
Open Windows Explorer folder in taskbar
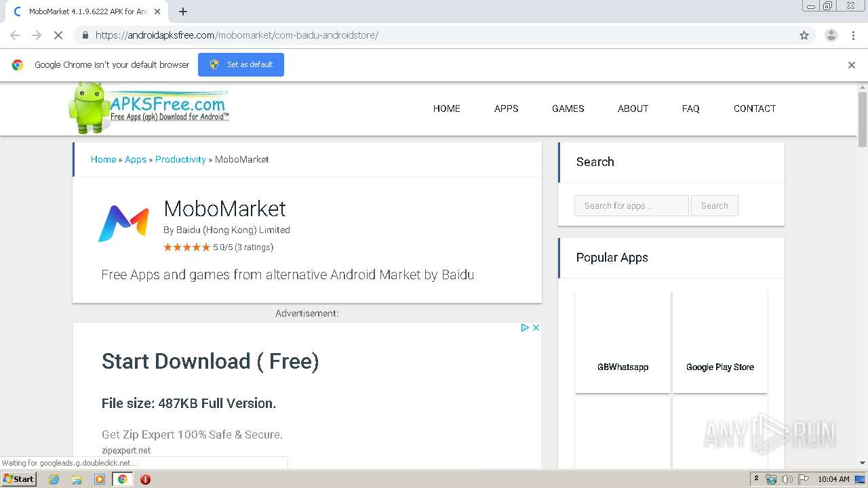[x=77, y=479]
